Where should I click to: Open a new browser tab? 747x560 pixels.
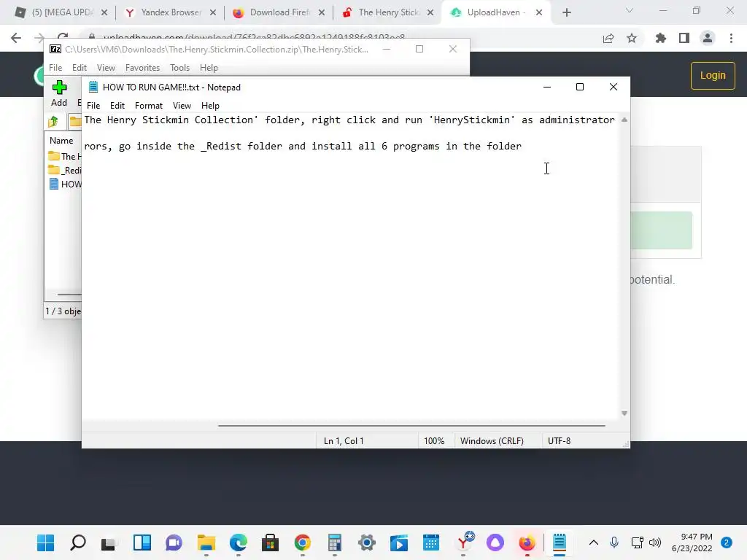[566, 12]
